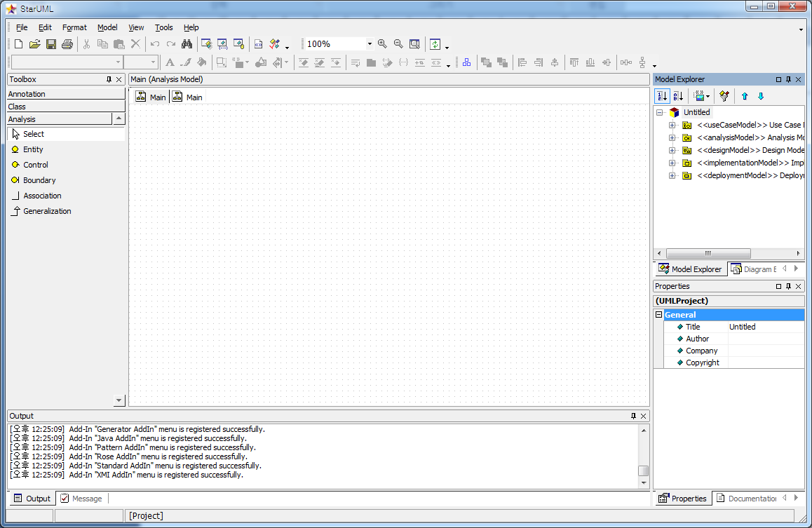The height and width of the screenshot is (528, 812).
Task: Select the second Main diagram tab
Action: tap(187, 97)
